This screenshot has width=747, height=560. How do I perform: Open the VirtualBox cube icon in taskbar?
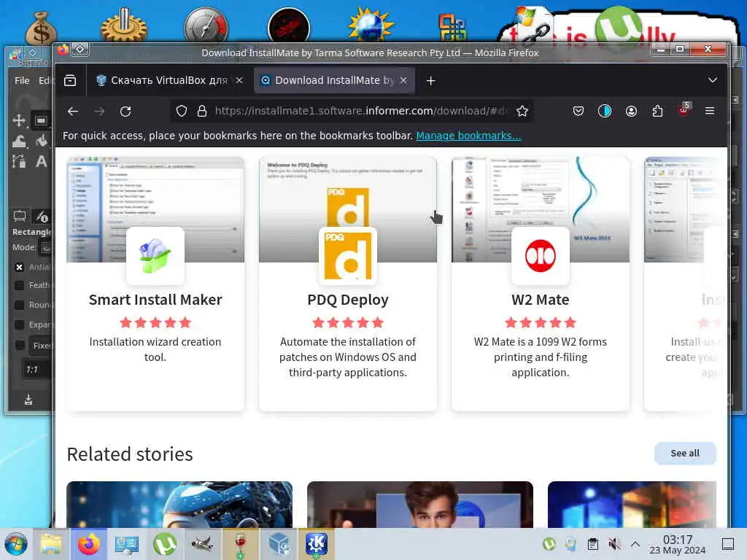pos(279,544)
